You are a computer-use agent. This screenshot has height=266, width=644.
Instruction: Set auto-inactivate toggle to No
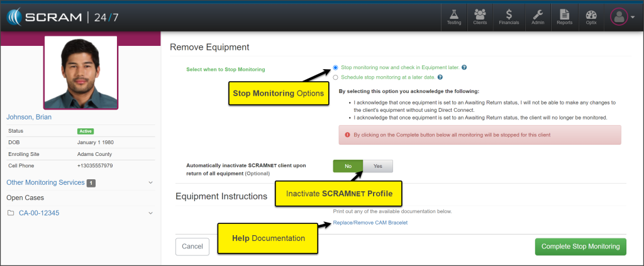[x=348, y=166]
